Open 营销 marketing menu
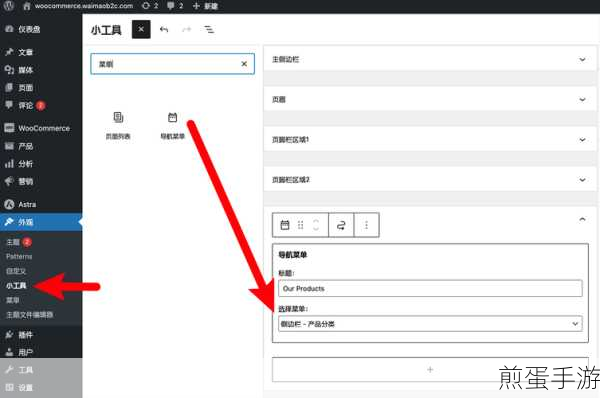 41,181
